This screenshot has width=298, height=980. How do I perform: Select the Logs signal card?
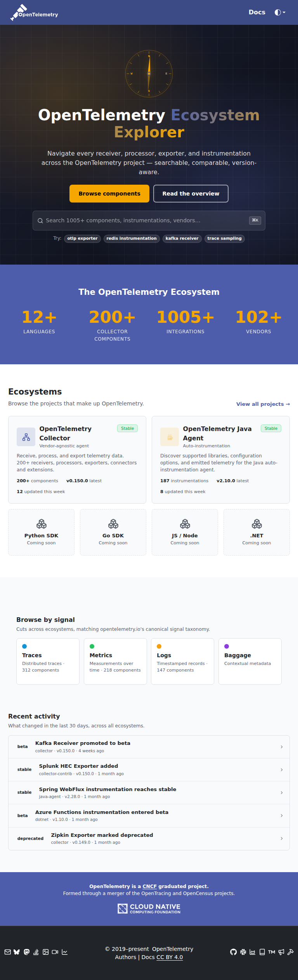pyautogui.click(x=182, y=661)
